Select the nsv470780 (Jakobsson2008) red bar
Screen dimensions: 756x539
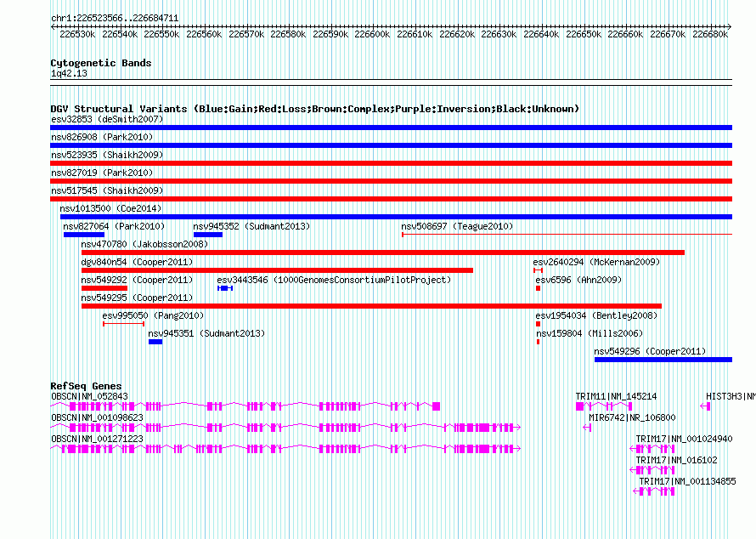point(383,252)
